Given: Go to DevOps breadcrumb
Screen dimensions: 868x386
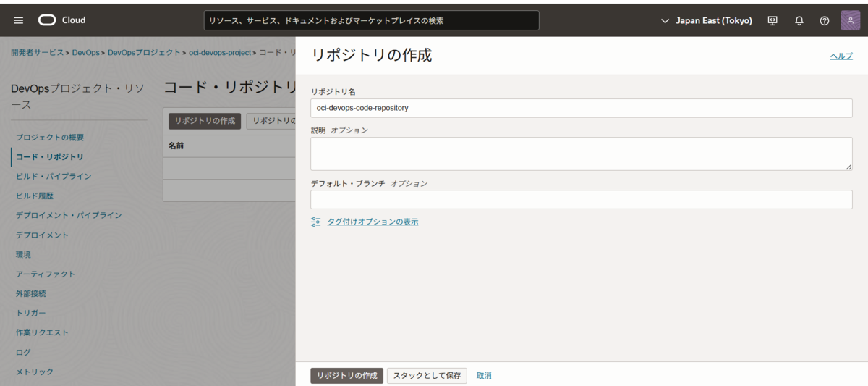Looking at the screenshot, I should [85, 53].
